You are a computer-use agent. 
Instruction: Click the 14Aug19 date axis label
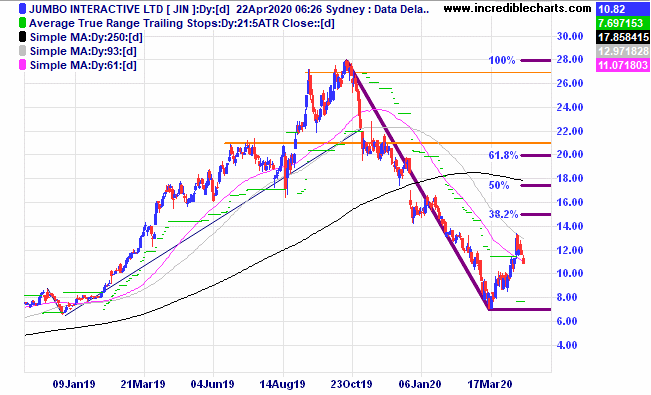click(x=282, y=384)
